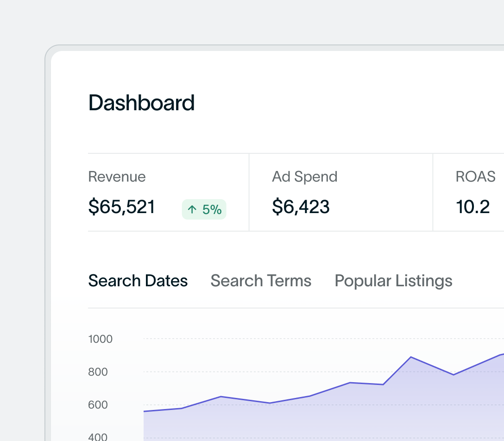Click the chart's starting data point
Image resolution: width=504 pixels, height=441 pixels.
pyautogui.click(x=144, y=410)
